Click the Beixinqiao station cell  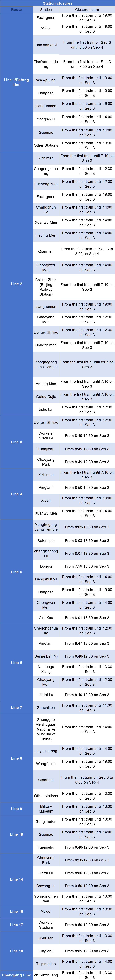coord(46,541)
